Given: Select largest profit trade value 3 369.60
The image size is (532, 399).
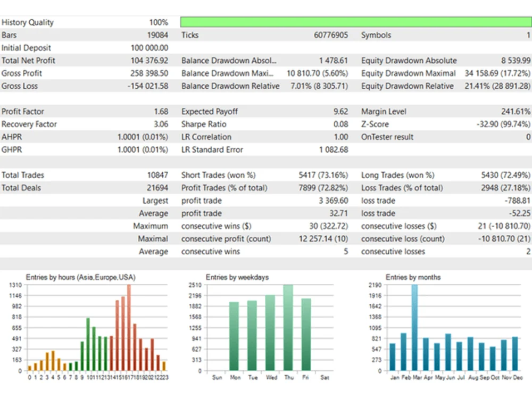Looking at the screenshot, I should pos(333,201).
